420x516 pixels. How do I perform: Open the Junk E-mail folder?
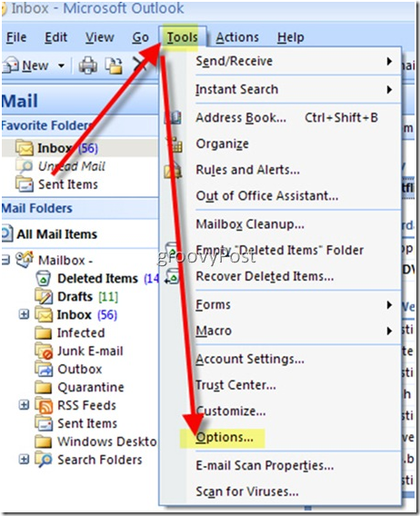click(90, 352)
